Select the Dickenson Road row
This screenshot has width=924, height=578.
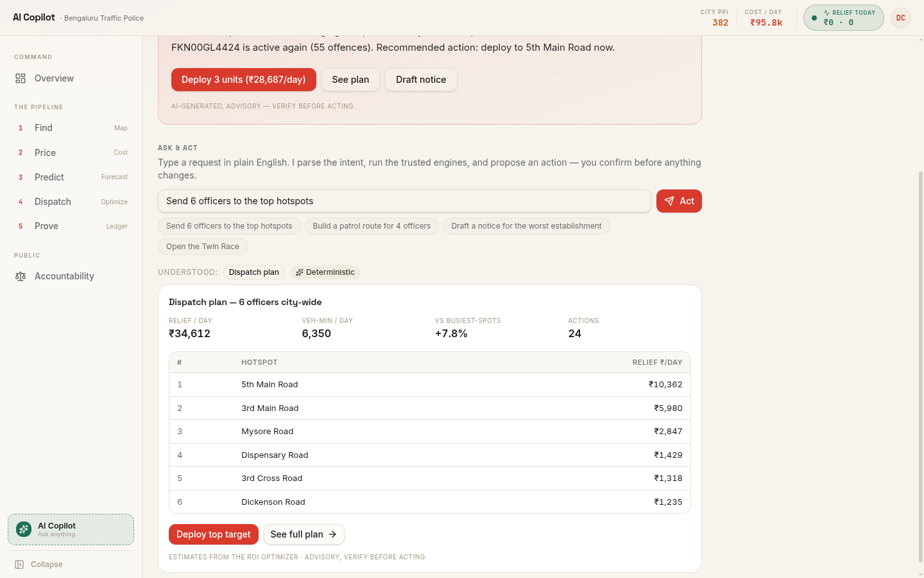[430, 502]
